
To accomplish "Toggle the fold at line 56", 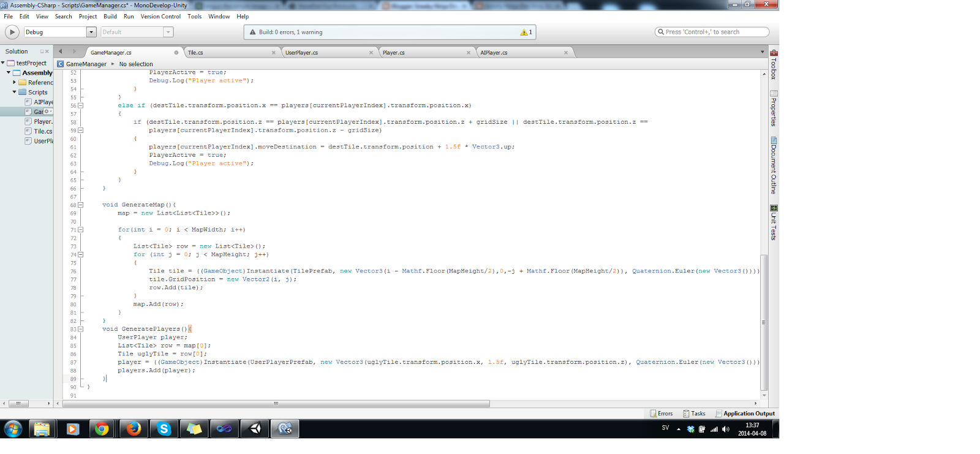I will (81, 105).
